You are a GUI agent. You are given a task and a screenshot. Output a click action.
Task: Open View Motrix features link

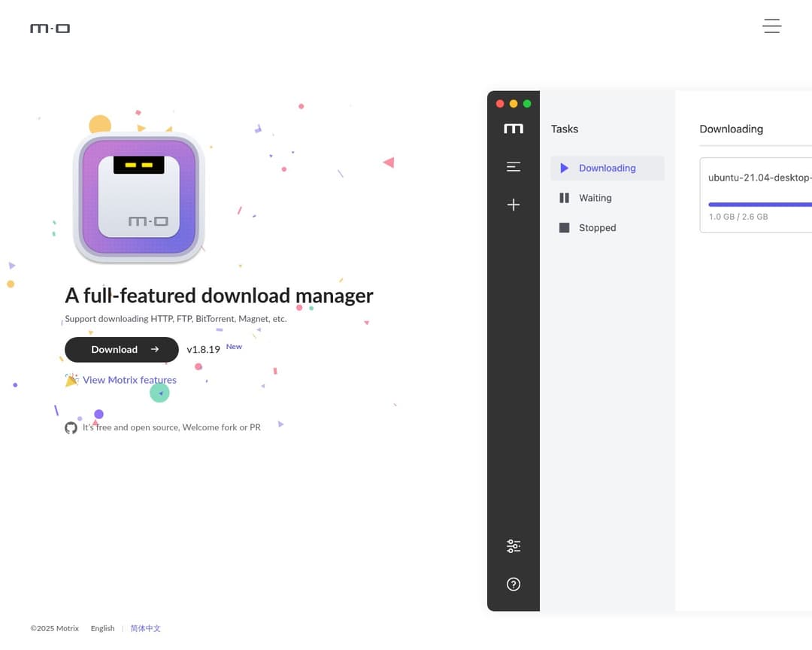click(129, 380)
